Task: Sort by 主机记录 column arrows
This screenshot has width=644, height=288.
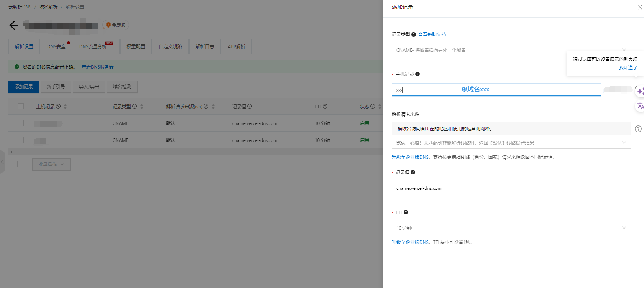Action: [x=65, y=107]
